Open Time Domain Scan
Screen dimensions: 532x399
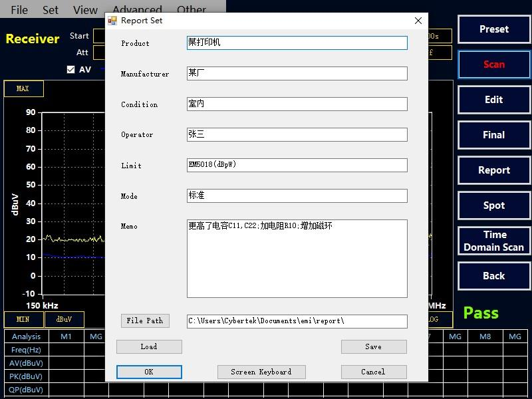[x=493, y=241]
